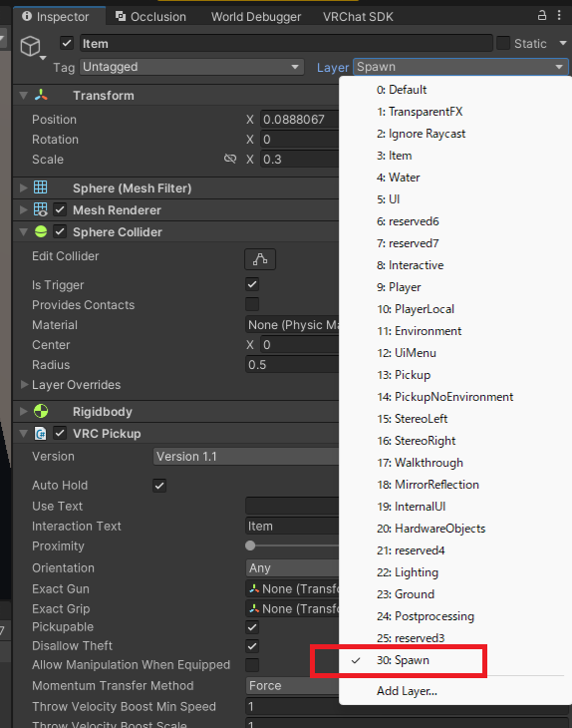Click the Proximity slider handle
The image size is (572, 728).
(250, 546)
